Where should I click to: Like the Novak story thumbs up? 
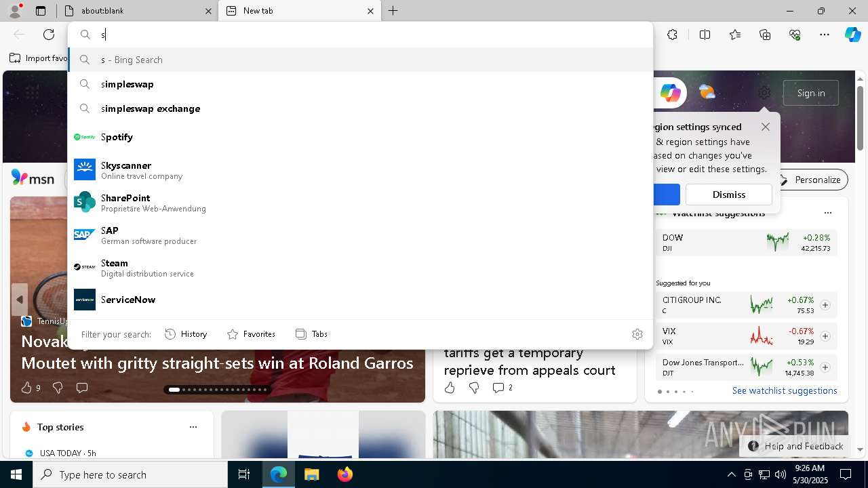pos(26,388)
